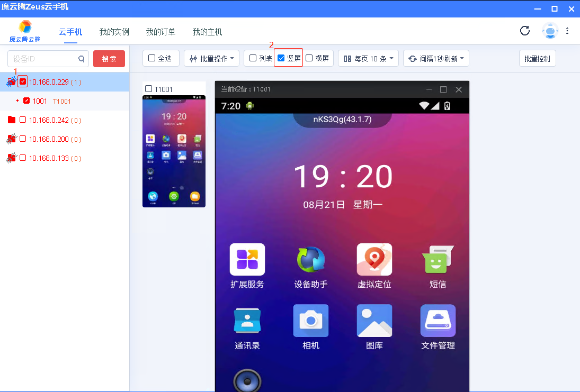Toggle the 全选 select-all checkbox

pyautogui.click(x=152, y=58)
